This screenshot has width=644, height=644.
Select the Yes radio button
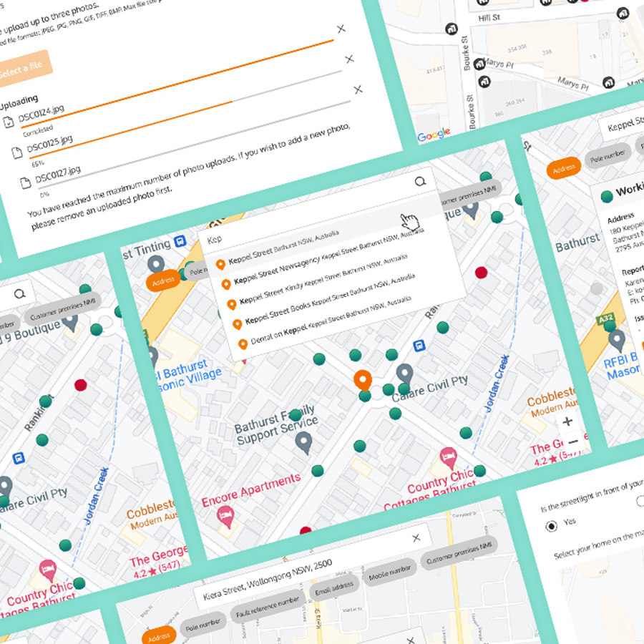pyautogui.click(x=551, y=526)
